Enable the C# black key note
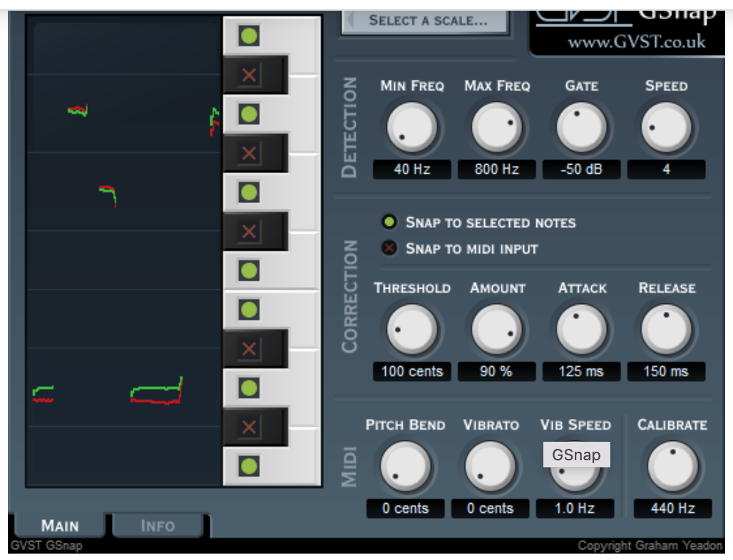 249,427
